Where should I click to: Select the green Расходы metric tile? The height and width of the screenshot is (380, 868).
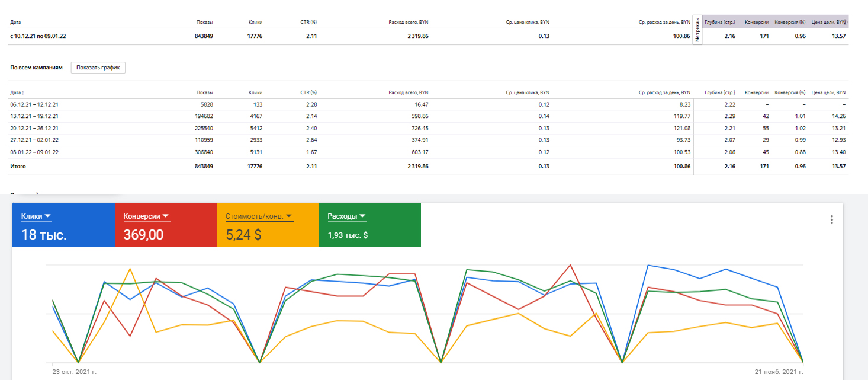(x=370, y=225)
